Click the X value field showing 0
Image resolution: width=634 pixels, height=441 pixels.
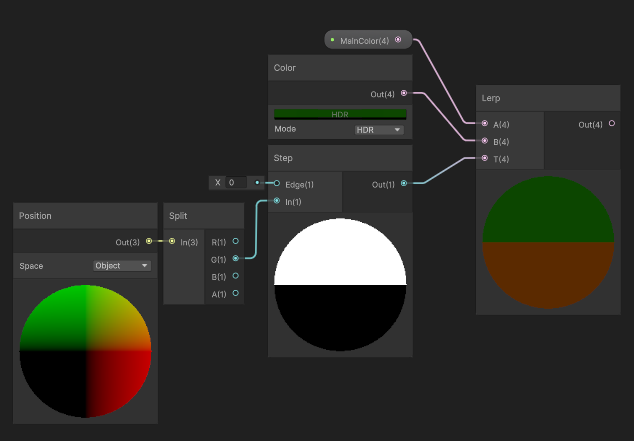pos(236,183)
